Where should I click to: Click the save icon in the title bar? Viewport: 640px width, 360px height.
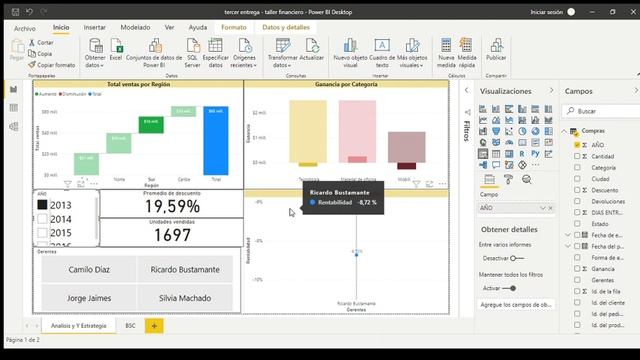[16, 12]
